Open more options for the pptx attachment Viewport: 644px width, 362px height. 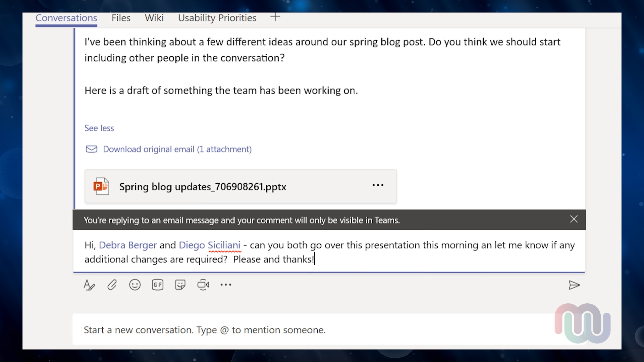coord(378,185)
